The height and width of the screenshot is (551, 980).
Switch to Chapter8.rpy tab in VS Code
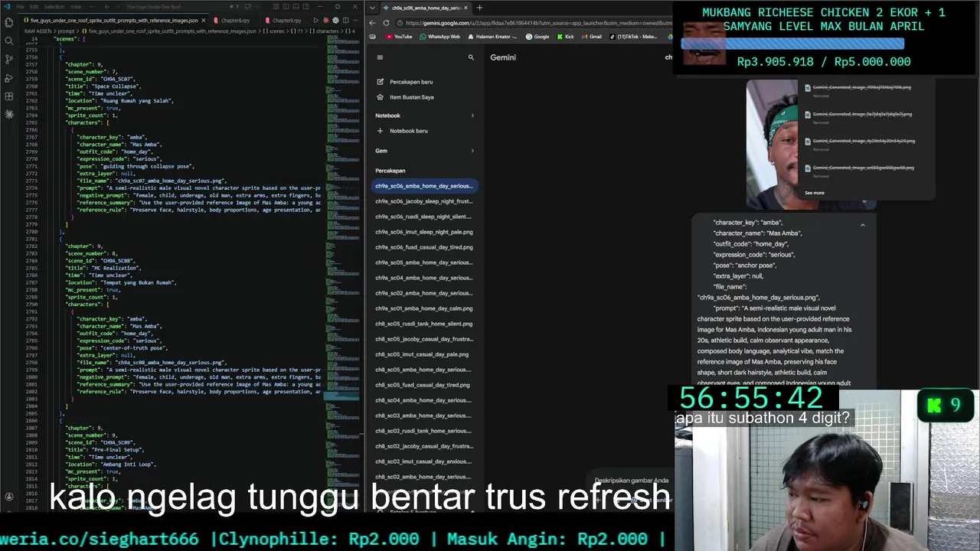pos(234,20)
